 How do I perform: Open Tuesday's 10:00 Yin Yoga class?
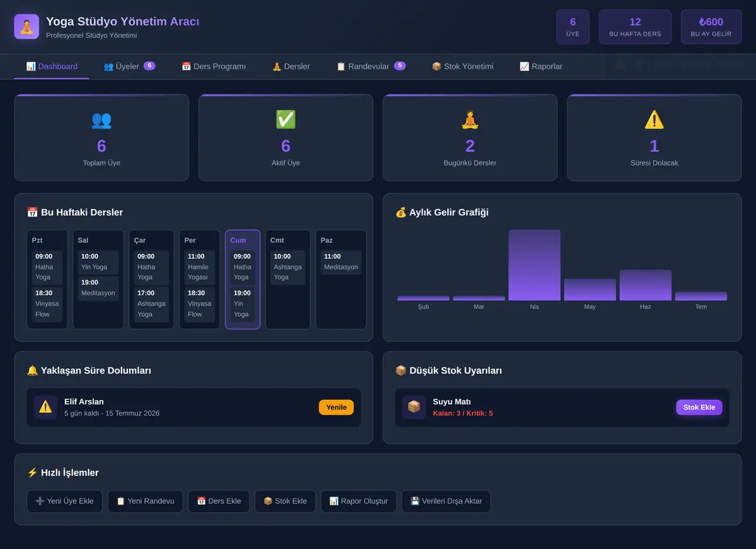point(98,262)
